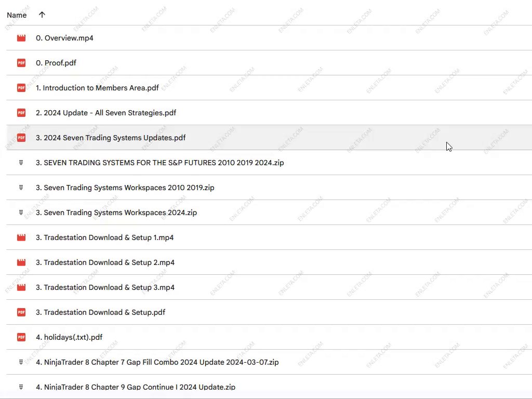Click the zip icon for SEVEN TRADING SYSTEMS FOR THE S&P FUTURES
The height and width of the screenshot is (399, 532).
21,163
